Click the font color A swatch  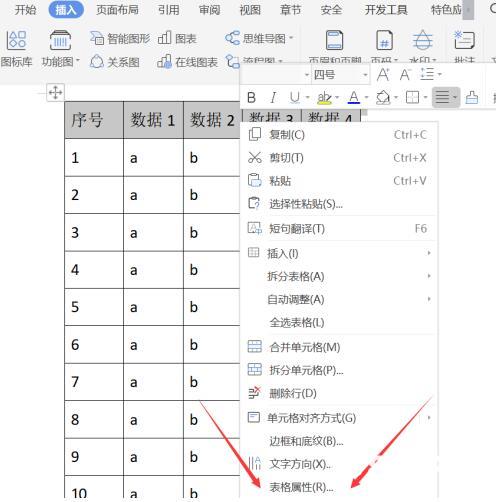point(354,98)
